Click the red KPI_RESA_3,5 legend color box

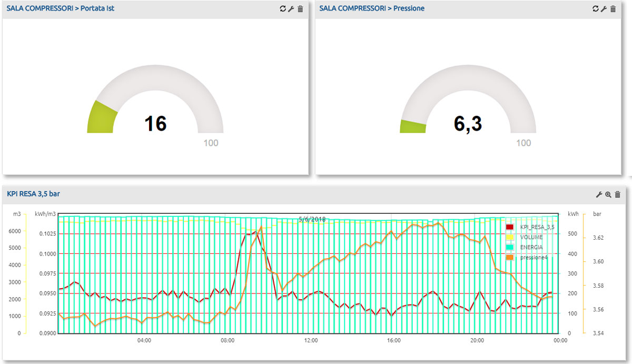pyautogui.click(x=509, y=227)
